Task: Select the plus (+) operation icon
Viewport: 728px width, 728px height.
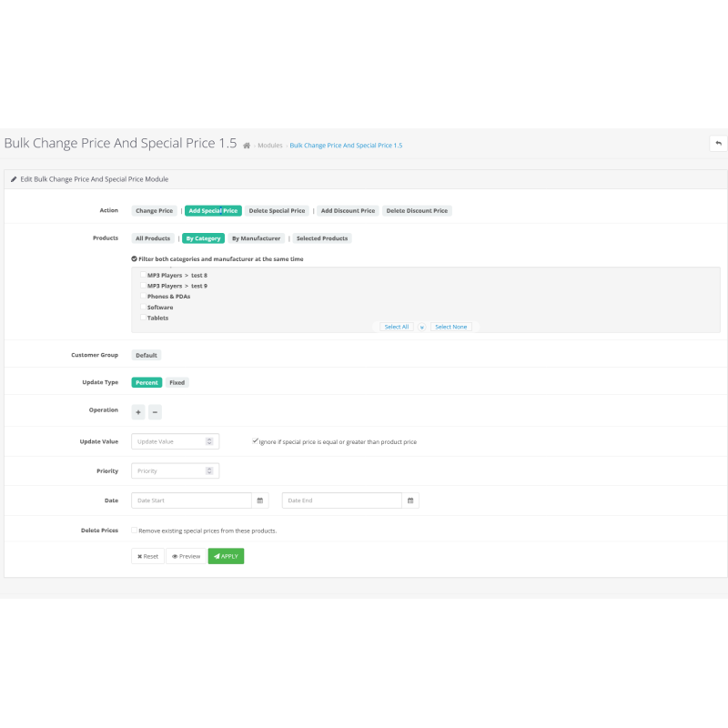Action: [136, 412]
